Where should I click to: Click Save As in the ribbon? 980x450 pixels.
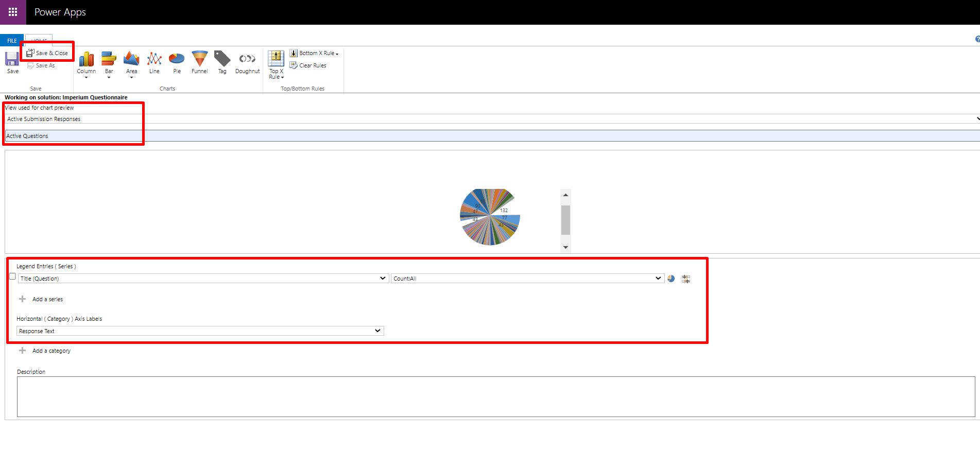pos(41,65)
